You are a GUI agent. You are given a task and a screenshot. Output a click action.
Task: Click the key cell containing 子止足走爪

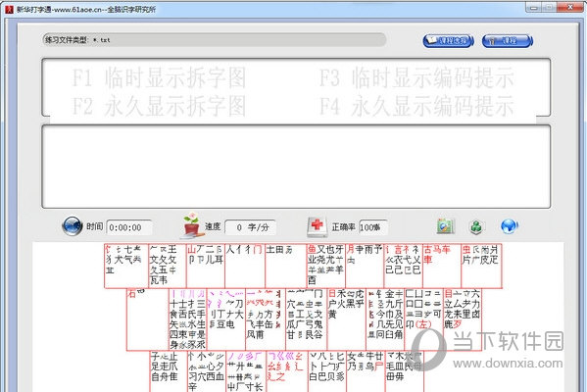169,371
